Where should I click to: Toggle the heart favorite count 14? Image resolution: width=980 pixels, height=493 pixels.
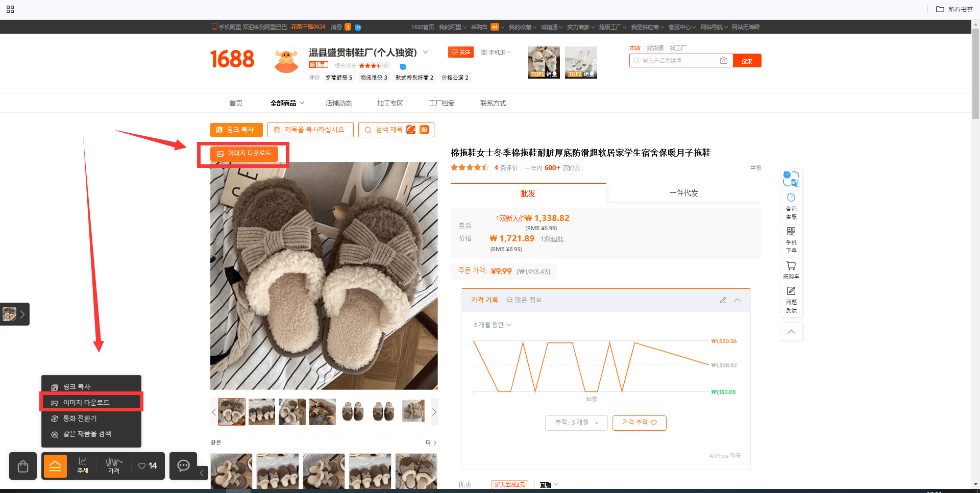click(x=148, y=465)
